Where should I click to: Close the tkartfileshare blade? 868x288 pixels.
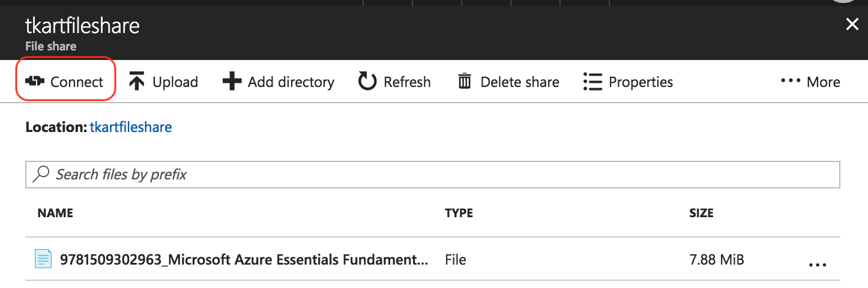pos(852,24)
